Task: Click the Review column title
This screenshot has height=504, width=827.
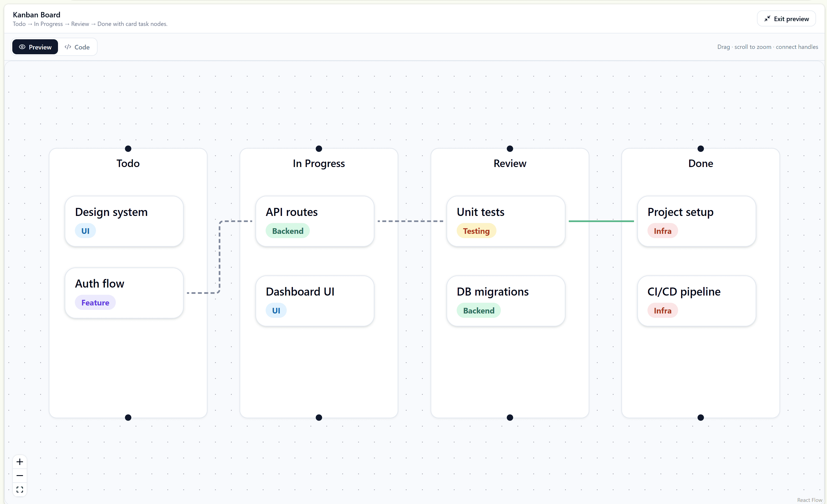Action: coord(510,164)
